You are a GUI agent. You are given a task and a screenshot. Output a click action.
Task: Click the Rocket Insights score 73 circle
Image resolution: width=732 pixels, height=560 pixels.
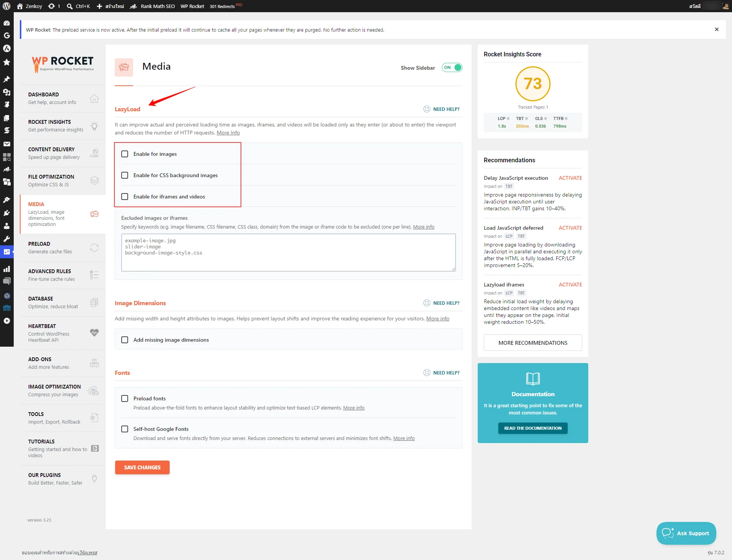pyautogui.click(x=533, y=84)
